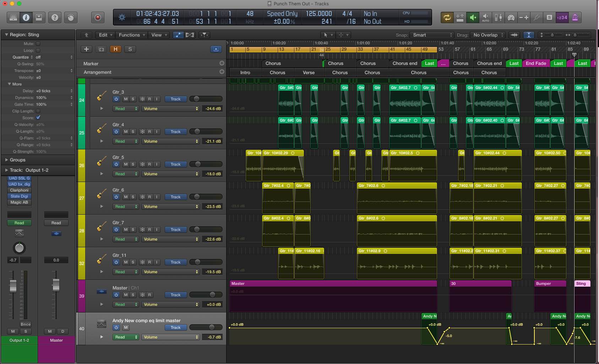This screenshot has height=364, width=599.
Task: Open the Library panel button
Action: tap(13, 17)
